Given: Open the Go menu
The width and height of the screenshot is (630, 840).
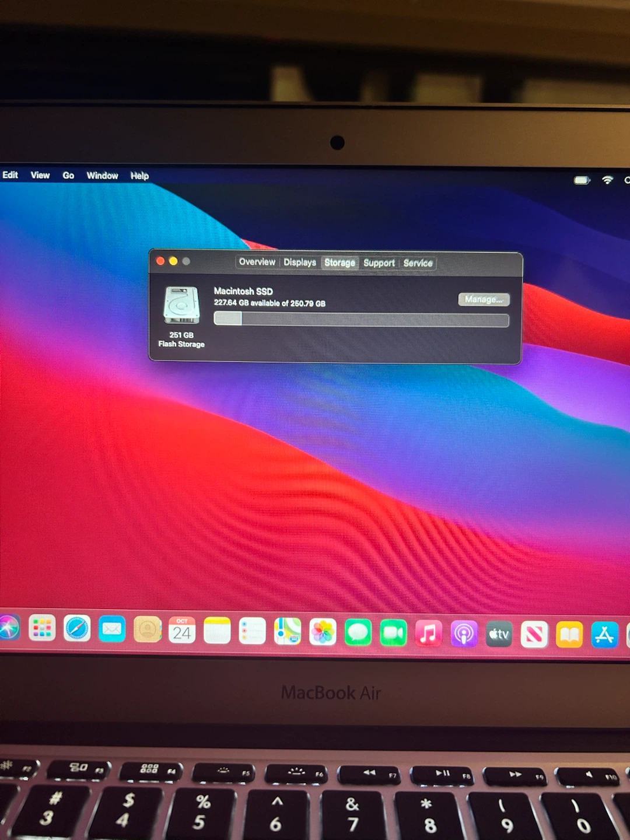Looking at the screenshot, I should [x=68, y=176].
